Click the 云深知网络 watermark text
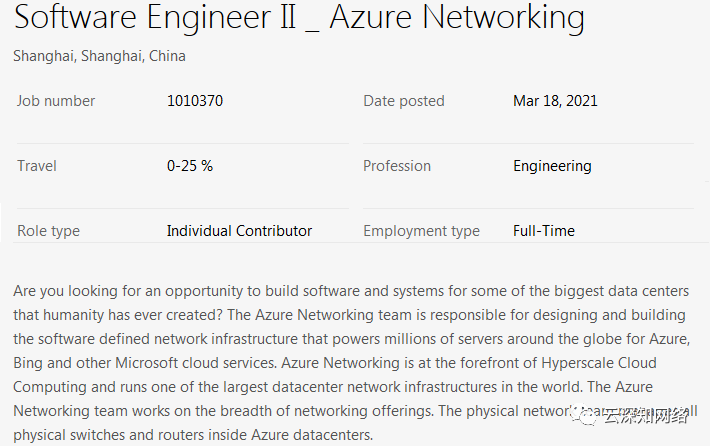 [x=645, y=415]
